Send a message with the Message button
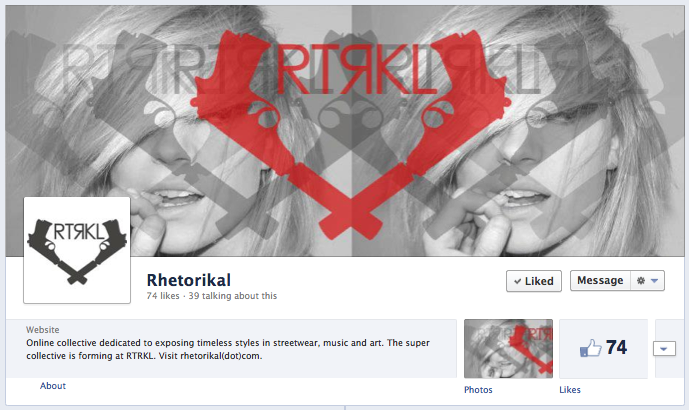The image size is (689, 410). point(600,280)
